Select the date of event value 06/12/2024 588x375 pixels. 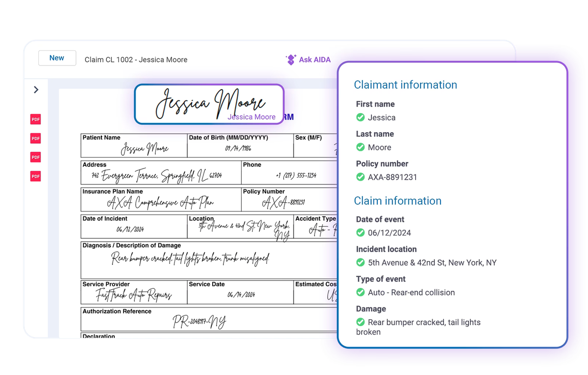[x=390, y=233]
